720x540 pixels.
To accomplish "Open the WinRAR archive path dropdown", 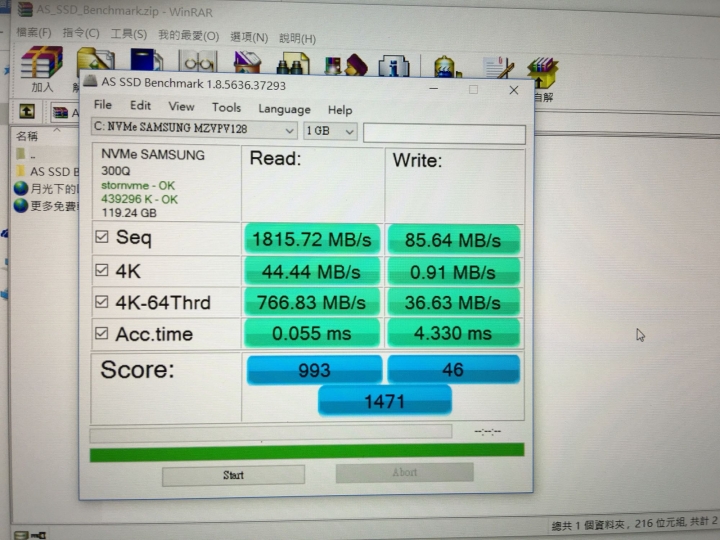I will click(x=64, y=112).
